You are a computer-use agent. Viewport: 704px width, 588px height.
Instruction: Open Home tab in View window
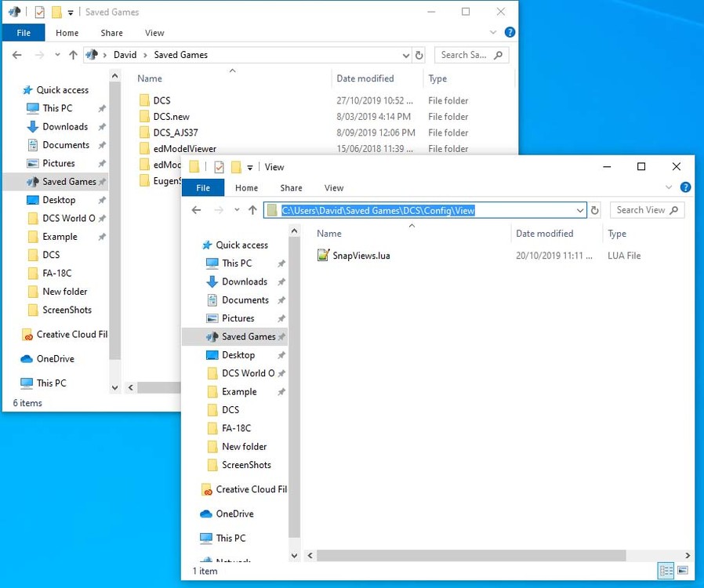pos(246,187)
